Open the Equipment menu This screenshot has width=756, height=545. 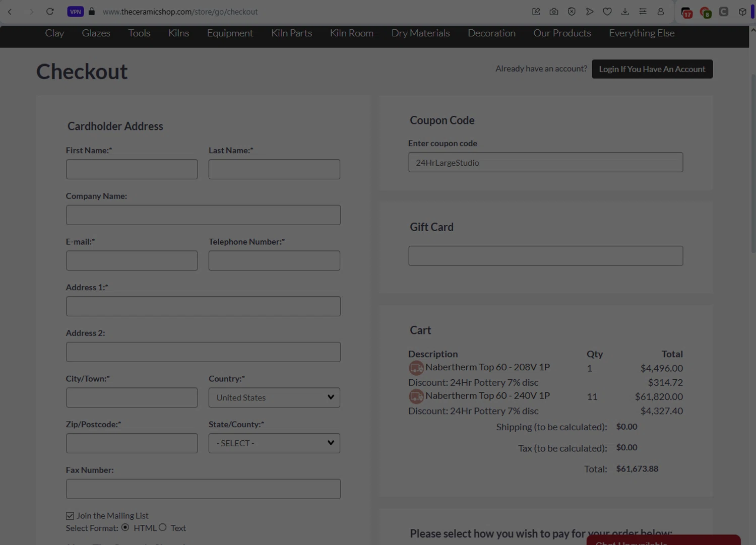click(230, 33)
